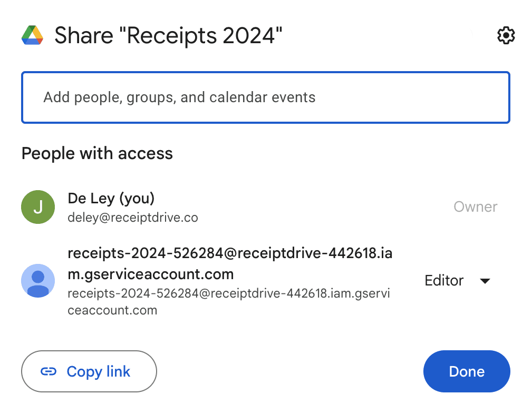Click the Receipts 2024 file name in title
This screenshot has width=532, height=414.
(x=205, y=36)
